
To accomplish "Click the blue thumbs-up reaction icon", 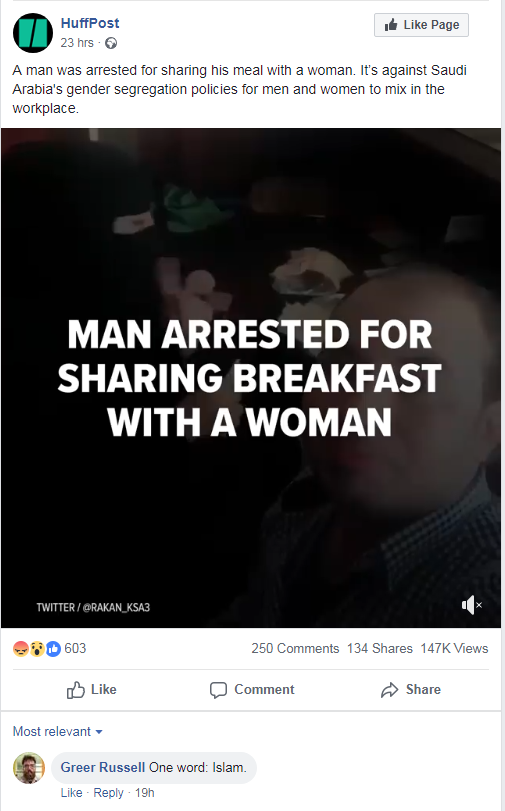I will click(x=53, y=649).
